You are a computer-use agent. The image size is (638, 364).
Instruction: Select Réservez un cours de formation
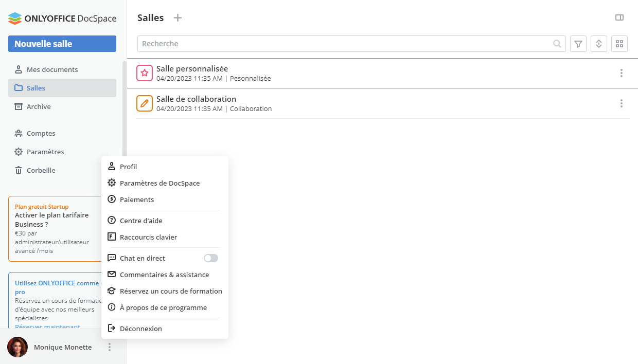165,291
